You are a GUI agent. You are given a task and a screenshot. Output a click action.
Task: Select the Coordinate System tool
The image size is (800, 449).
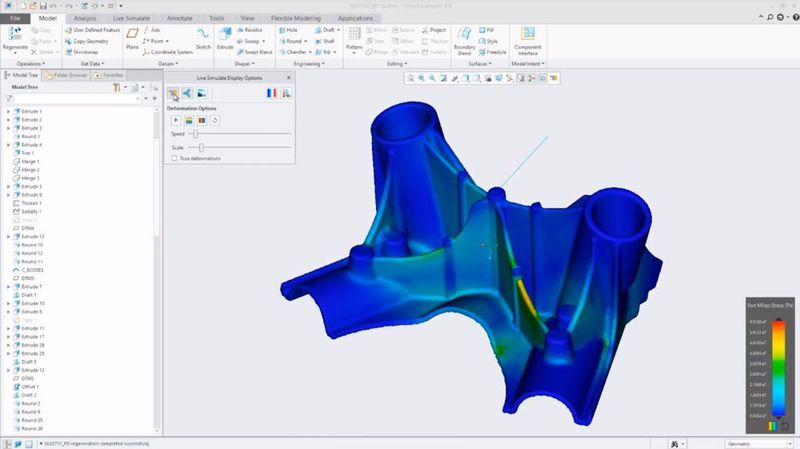(168, 52)
